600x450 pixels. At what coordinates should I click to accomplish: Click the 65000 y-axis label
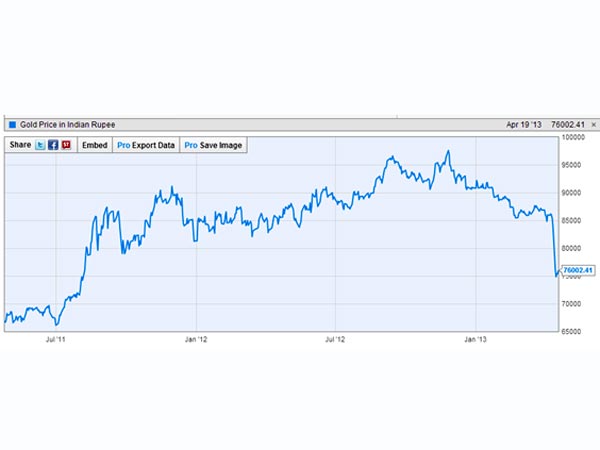[570, 330]
